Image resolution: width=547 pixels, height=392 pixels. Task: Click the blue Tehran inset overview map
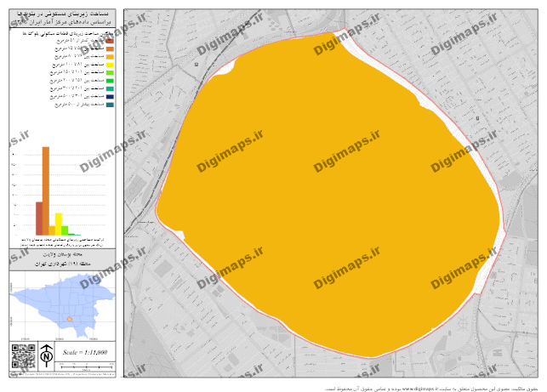[62, 305]
